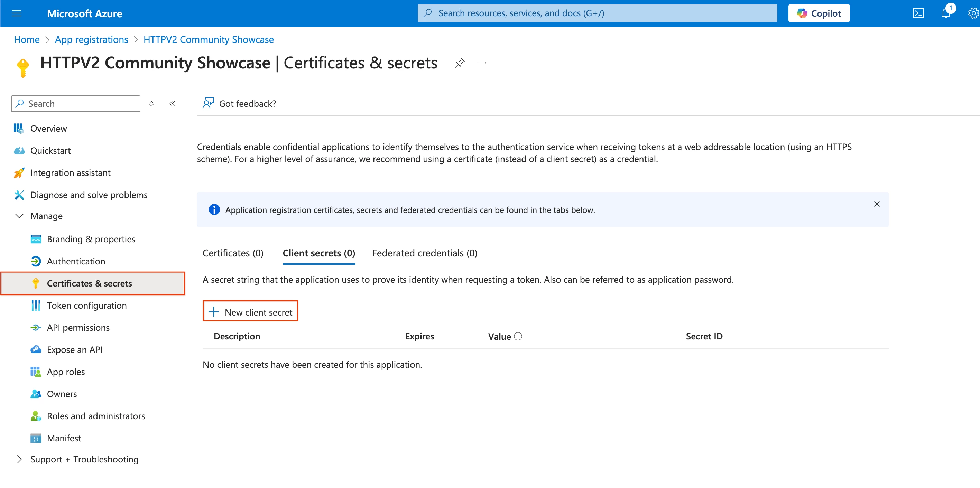Click the Value info tooltip icon
The width and height of the screenshot is (980, 488).
tap(518, 336)
